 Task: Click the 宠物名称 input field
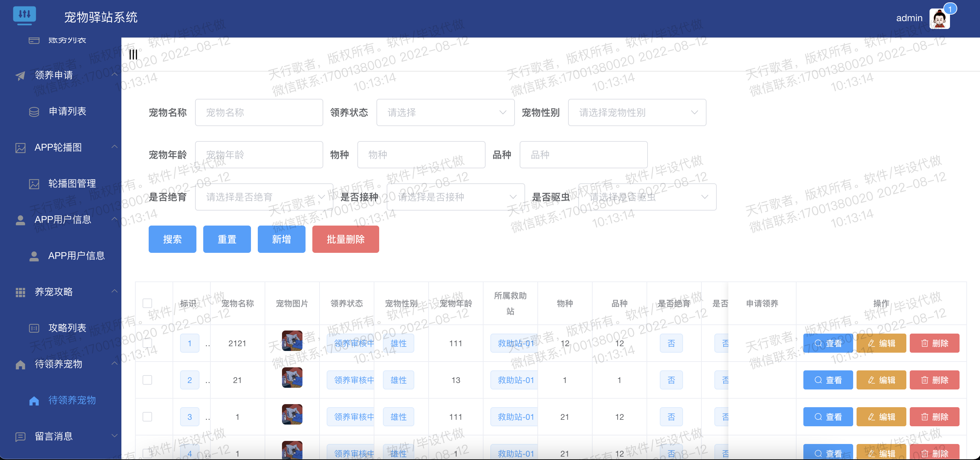point(259,112)
